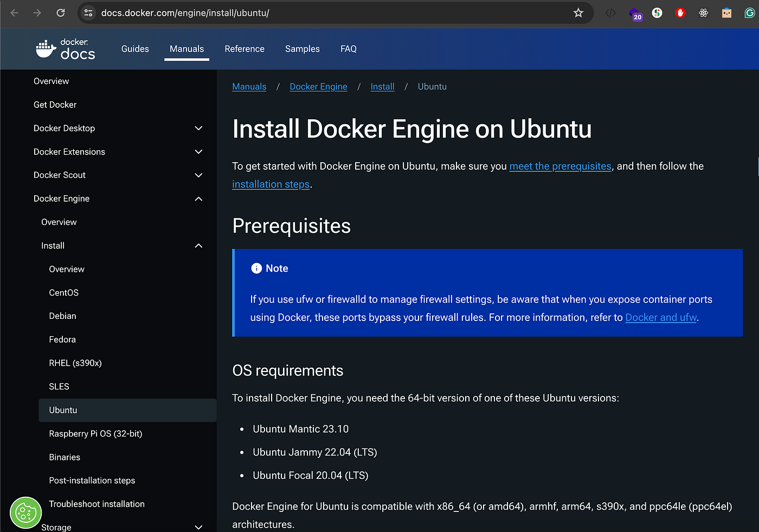Bookmark this page with the star icon
The image size is (759, 532).
point(578,12)
